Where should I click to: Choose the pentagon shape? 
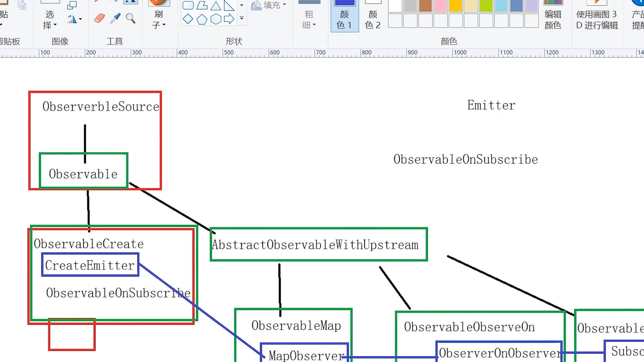coord(202,19)
